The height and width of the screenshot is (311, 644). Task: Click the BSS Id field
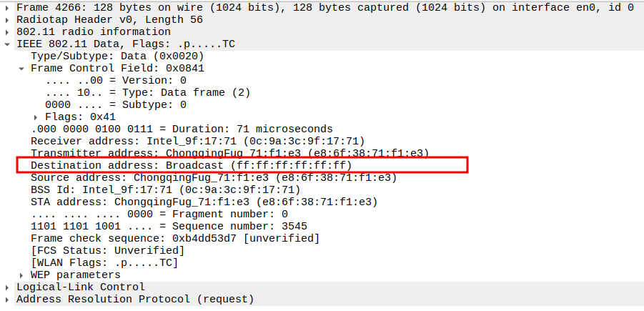click(166, 189)
